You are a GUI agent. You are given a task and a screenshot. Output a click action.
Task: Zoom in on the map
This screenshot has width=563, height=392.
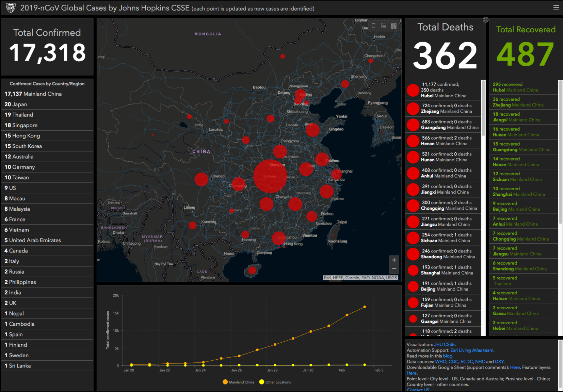394,260
